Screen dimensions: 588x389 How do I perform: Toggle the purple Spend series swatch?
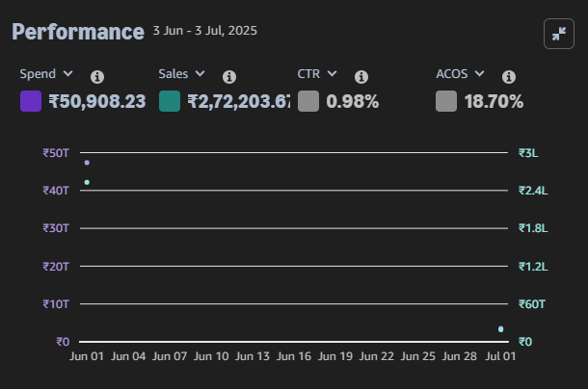(31, 101)
